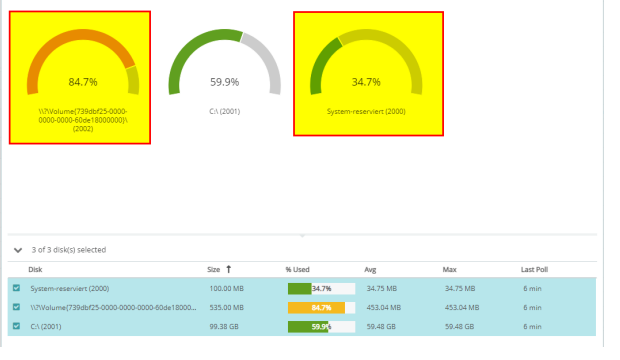This screenshot has height=360, width=620.
Task: Click the 34.75 MB Avg value
Action: (382, 288)
